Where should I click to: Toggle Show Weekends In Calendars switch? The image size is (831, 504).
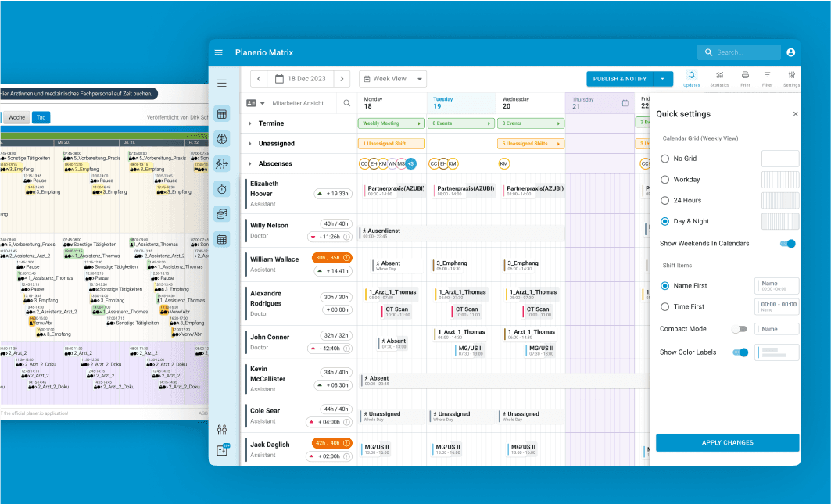tap(788, 244)
